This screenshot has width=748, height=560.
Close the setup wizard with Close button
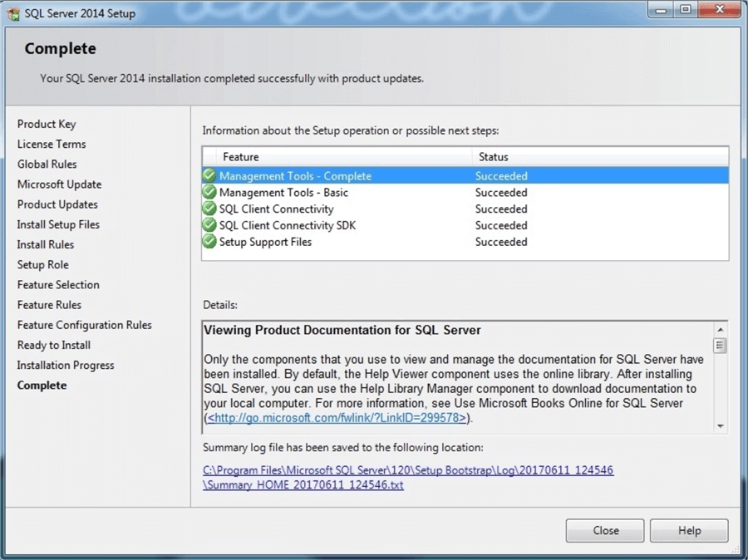pyautogui.click(x=605, y=530)
